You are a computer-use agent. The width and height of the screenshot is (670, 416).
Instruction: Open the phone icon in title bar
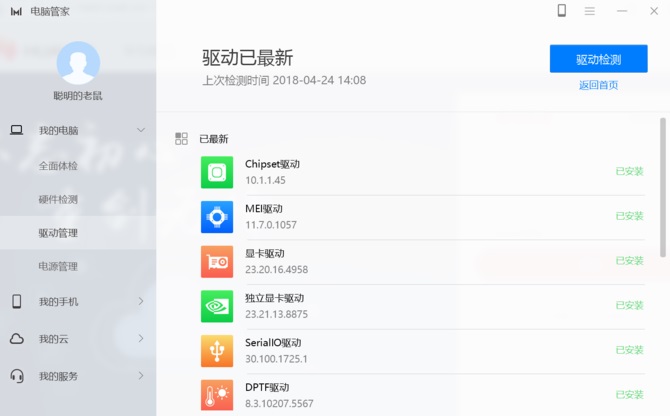(x=561, y=11)
